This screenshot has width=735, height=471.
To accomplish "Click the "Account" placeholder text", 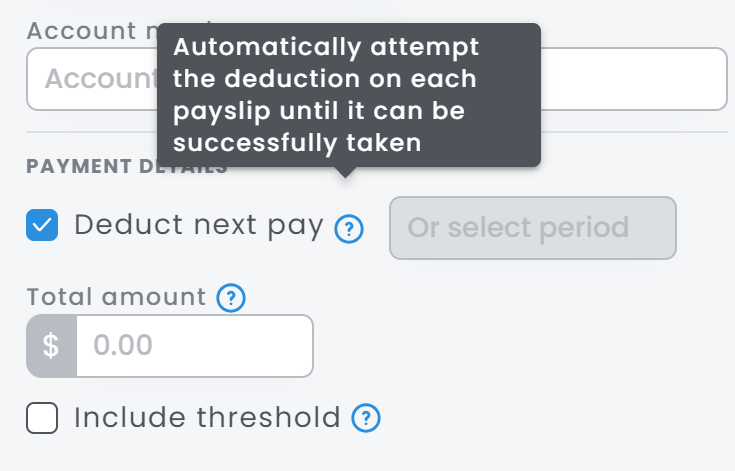I will click(x=98, y=79).
